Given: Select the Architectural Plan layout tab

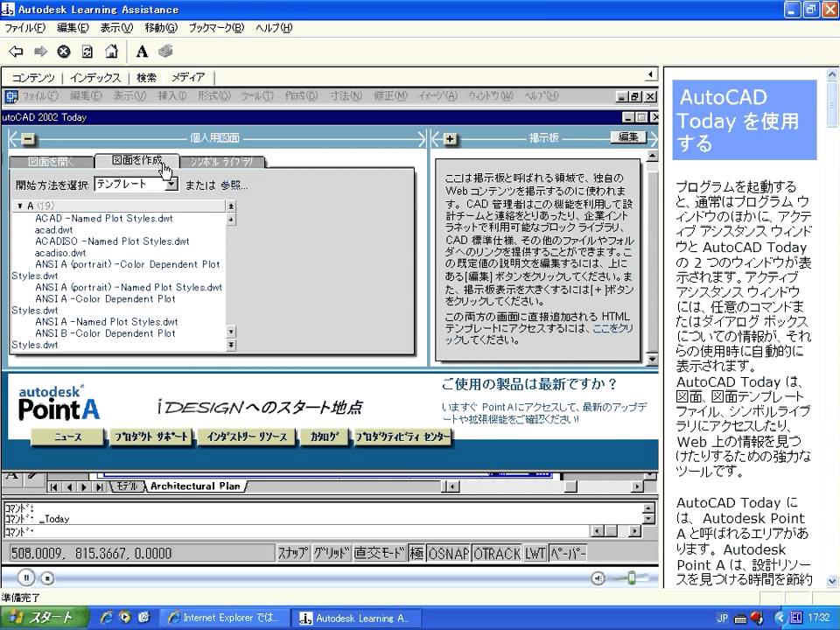Looking at the screenshot, I should coord(195,486).
